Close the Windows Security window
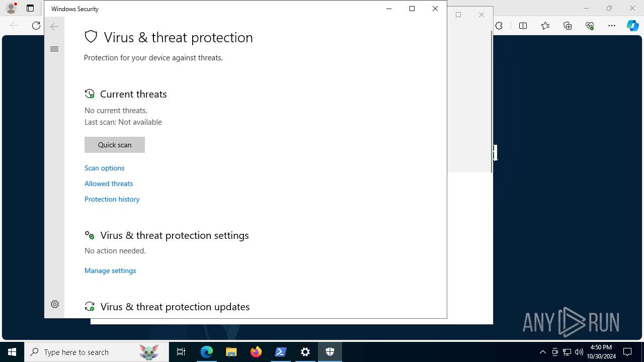This screenshot has width=644, height=362. pyautogui.click(x=435, y=9)
